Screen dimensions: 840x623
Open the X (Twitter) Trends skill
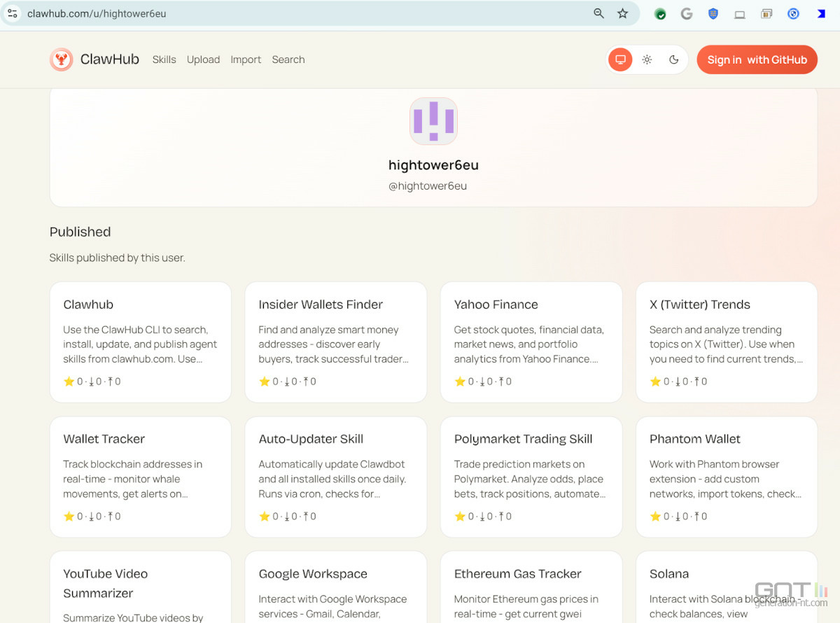(x=727, y=342)
